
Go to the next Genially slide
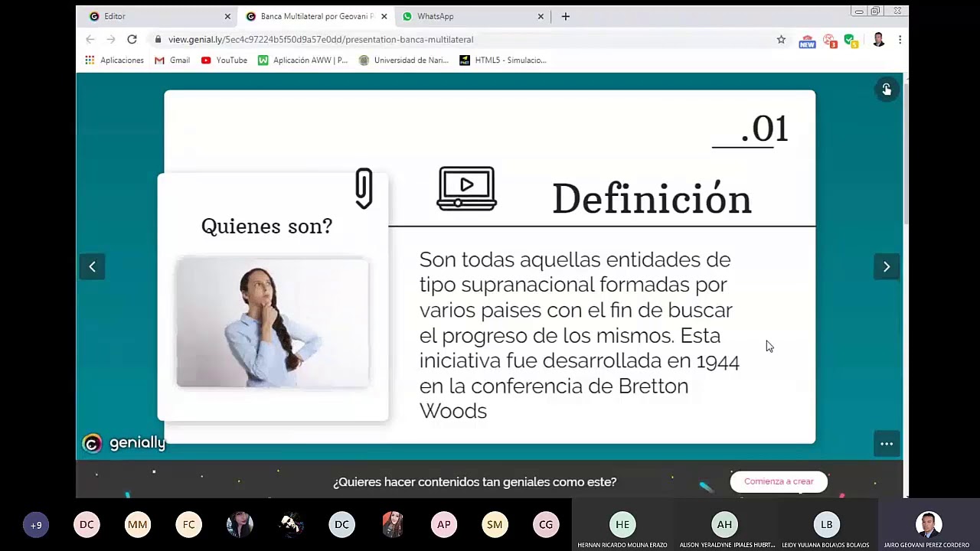point(887,266)
